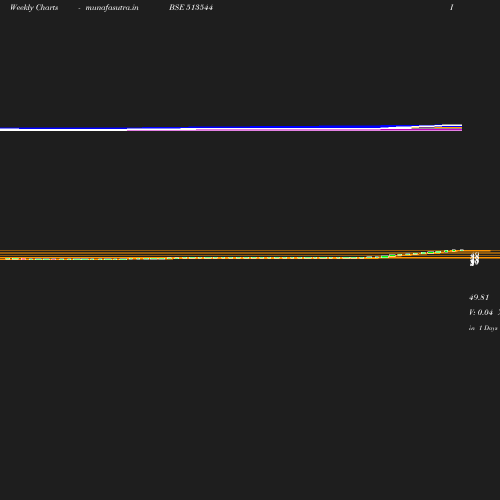The image size is (500, 500).
Task: Click the 'Weekly Charts' title text
Action: tap(34, 7)
